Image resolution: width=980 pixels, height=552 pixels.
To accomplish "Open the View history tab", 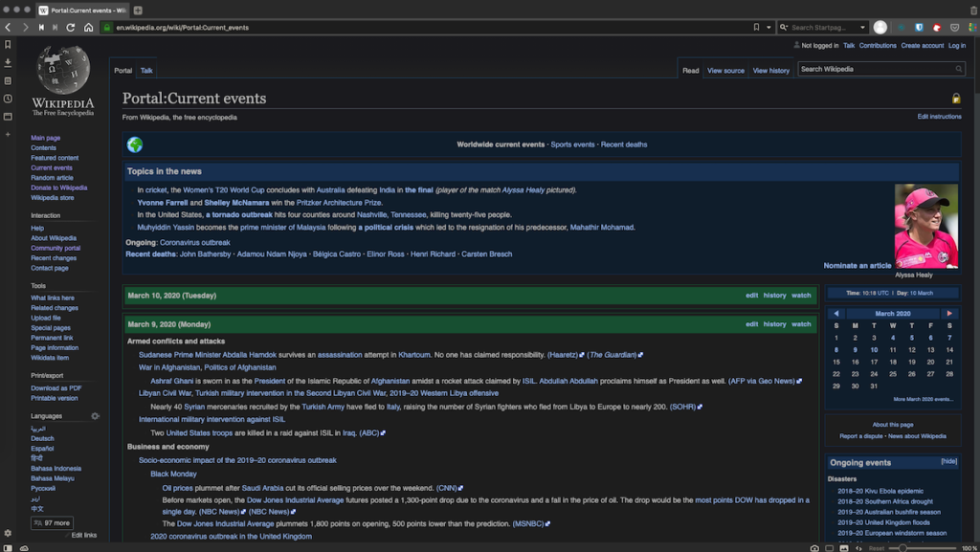I will click(x=771, y=70).
